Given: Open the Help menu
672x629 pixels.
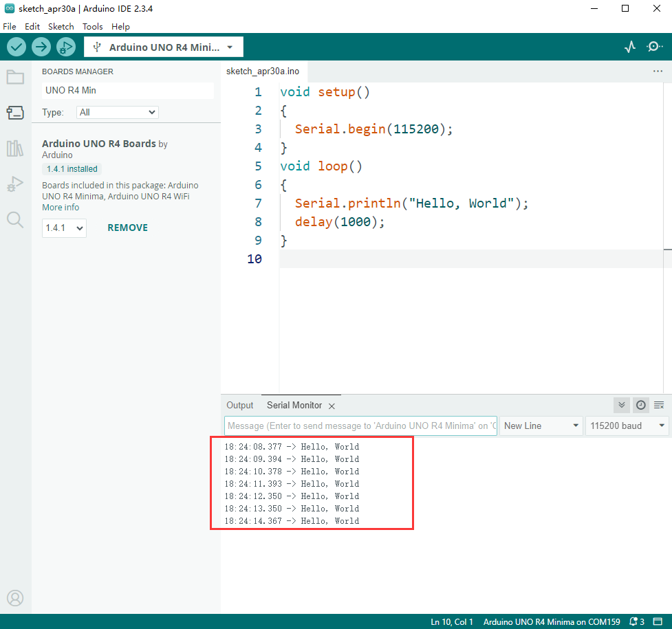Looking at the screenshot, I should (120, 27).
